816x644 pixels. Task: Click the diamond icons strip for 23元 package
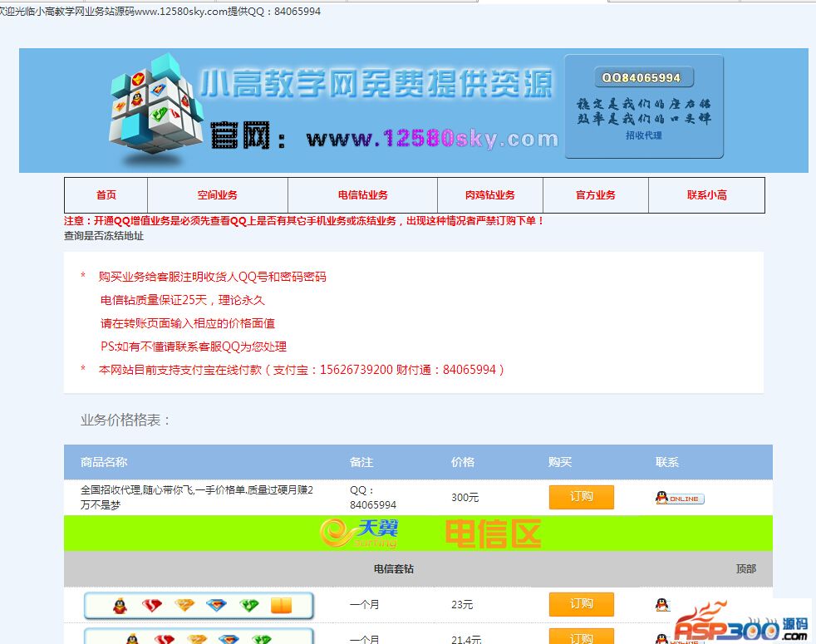[199, 606]
